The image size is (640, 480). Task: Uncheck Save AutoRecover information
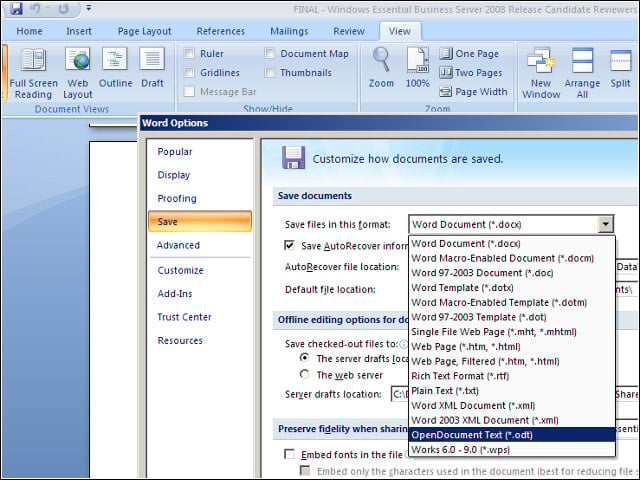tap(289, 245)
